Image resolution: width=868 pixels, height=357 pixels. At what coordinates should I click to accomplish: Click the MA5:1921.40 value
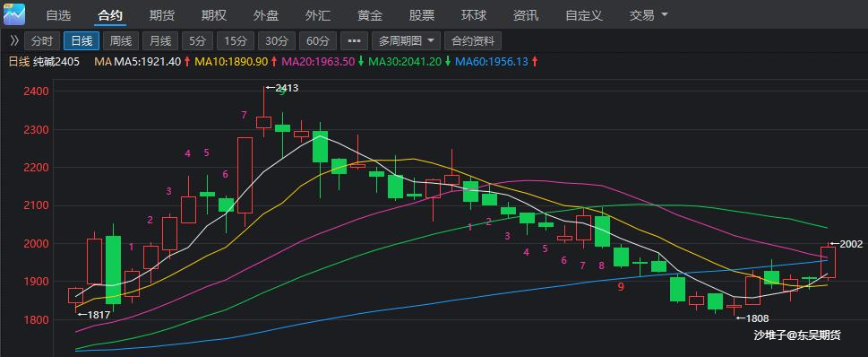pos(147,62)
